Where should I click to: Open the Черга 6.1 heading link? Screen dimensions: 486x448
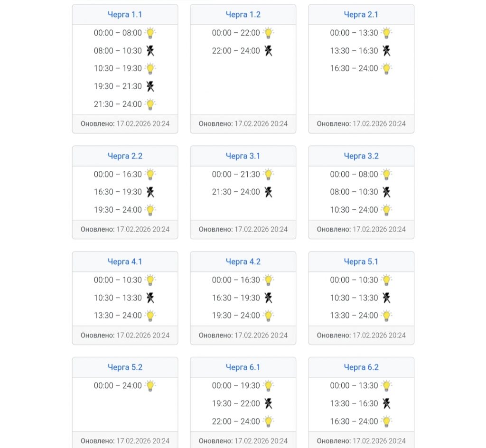[243, 367]
